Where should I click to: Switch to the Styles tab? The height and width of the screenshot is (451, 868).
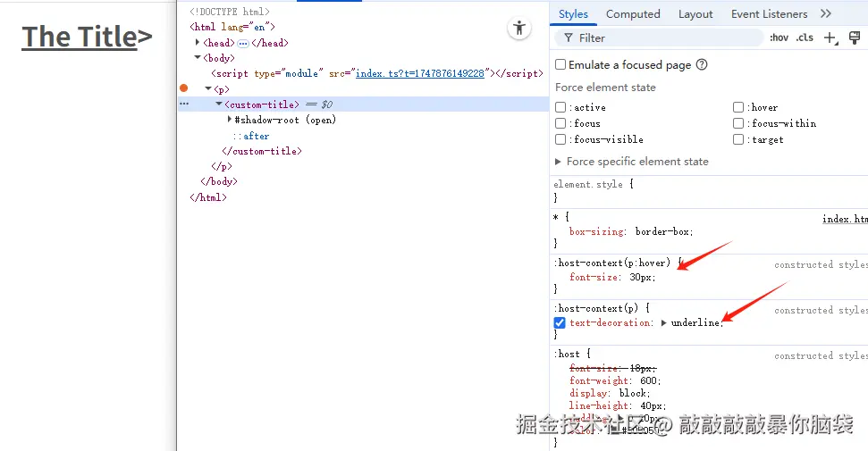tap(573, 13)
